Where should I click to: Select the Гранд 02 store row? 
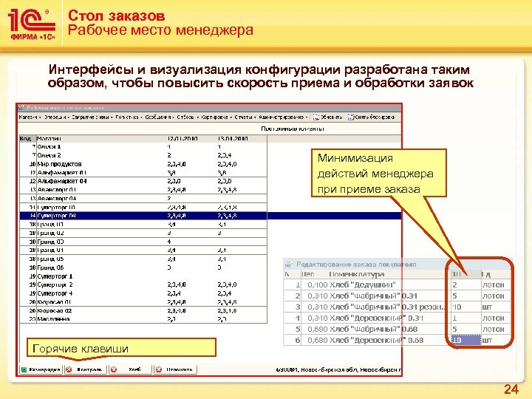143,233
